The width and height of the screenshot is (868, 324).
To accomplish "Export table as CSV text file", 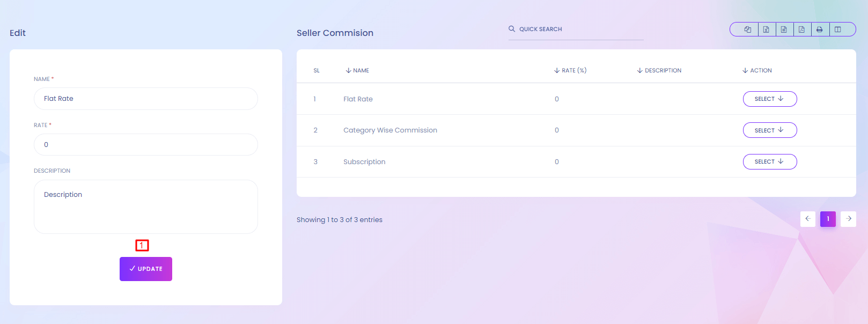I will point(784,30).
